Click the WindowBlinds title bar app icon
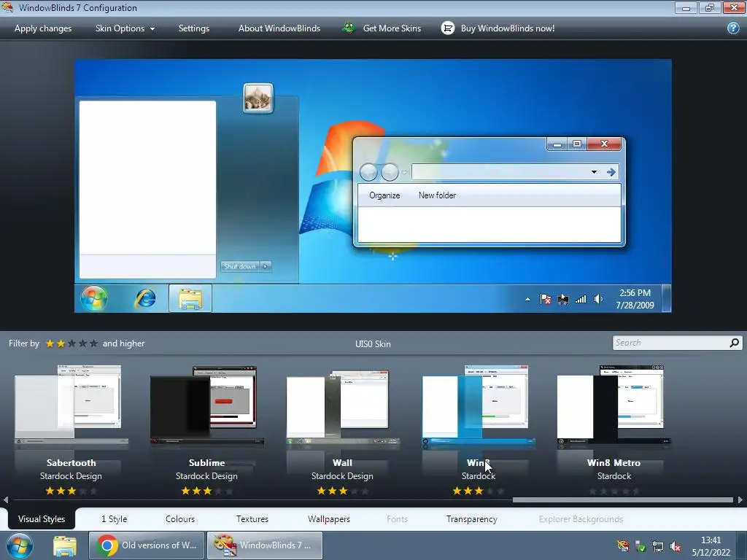Screen dimensions: 747x560 coord(7,7)
